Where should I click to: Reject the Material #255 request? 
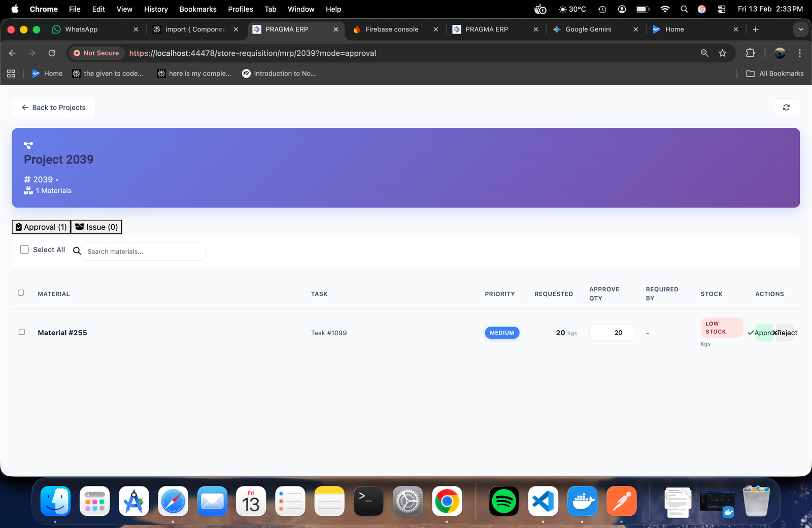click(786, 333)
